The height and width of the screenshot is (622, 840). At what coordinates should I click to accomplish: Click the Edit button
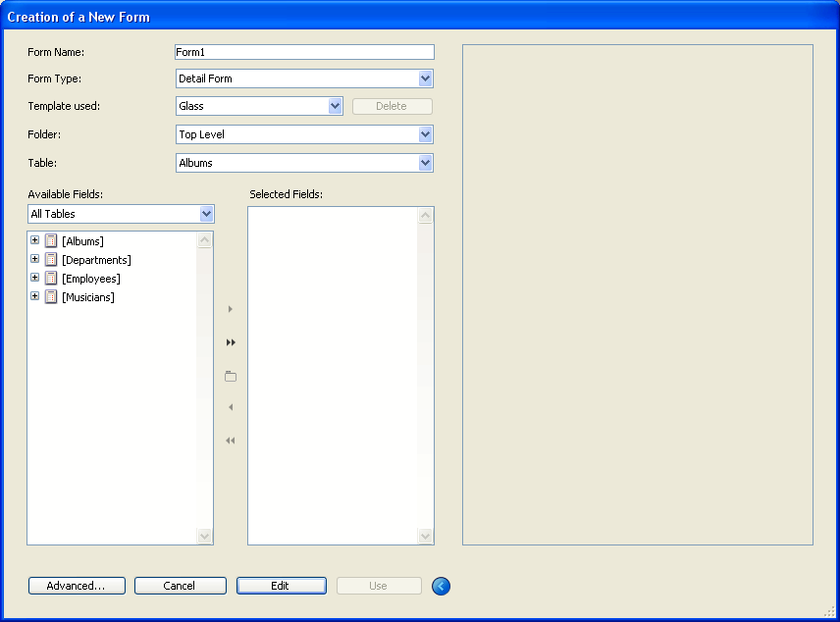pos(281,586)
